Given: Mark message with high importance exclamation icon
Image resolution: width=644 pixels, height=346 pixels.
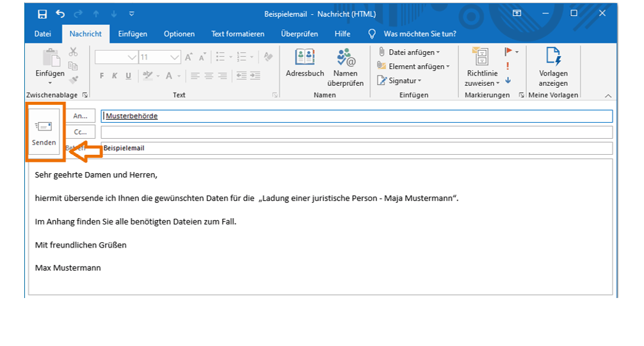Looking at the screenshot, I should tap(508, 66).
